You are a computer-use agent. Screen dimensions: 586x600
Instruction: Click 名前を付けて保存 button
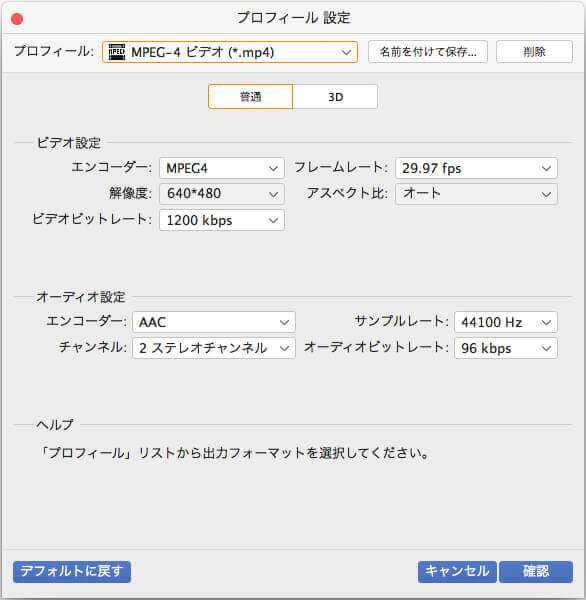coord(428,52)
